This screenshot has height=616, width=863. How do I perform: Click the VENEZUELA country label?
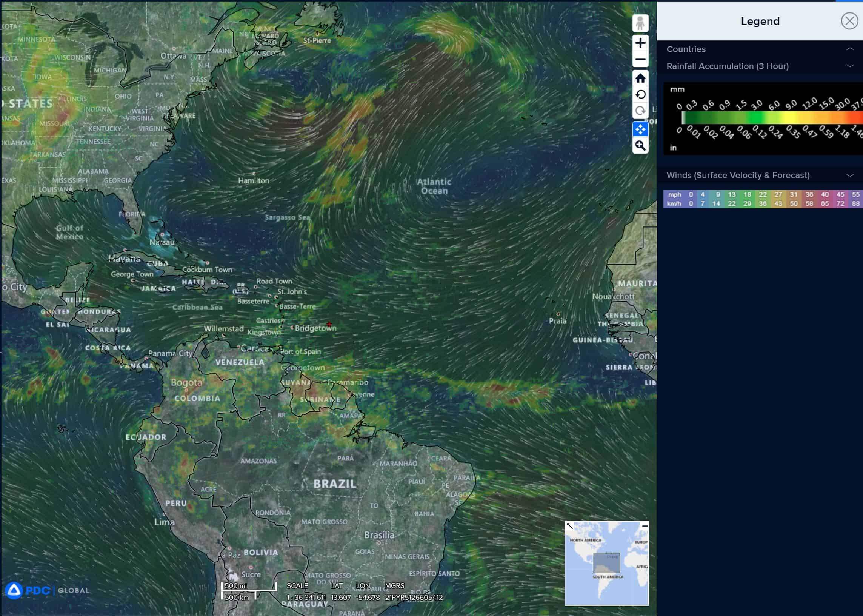coord(240,362)
